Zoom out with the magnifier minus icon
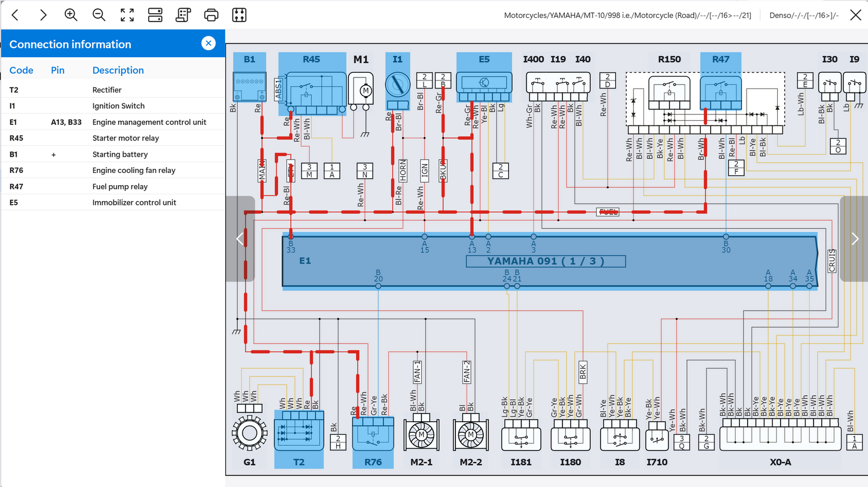The image size is (868, 487). click(x=99, y=15)
